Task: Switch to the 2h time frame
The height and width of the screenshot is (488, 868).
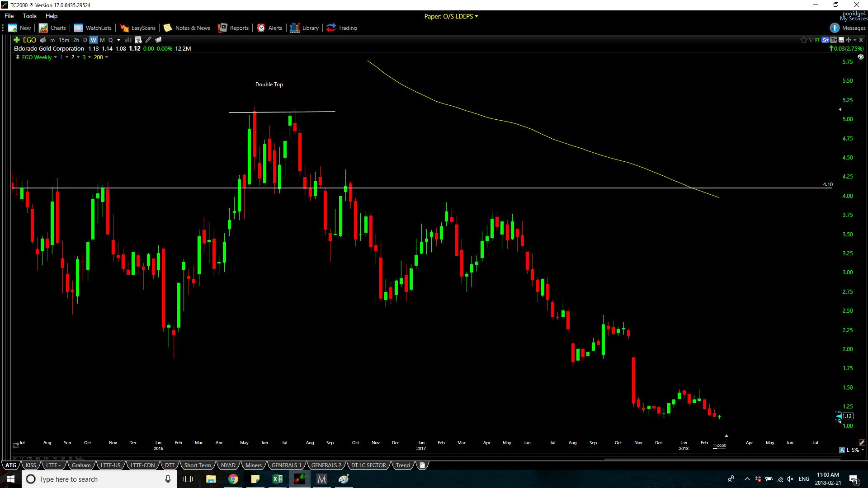Action: (76, 40)
